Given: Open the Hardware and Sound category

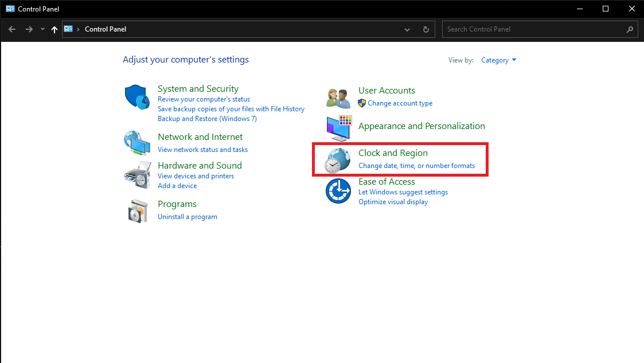Looking at the screenshot, I should point(200,166).
